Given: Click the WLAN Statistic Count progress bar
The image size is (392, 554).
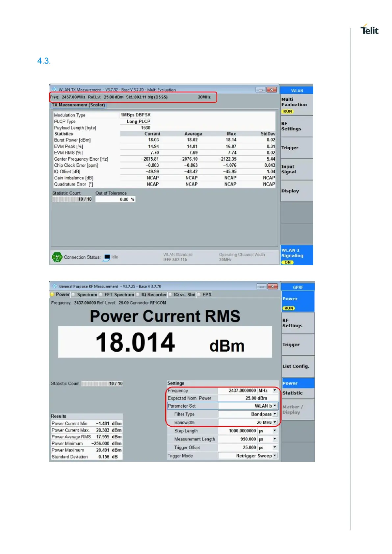Looking at the screenshot, I should tap(72, 199).
